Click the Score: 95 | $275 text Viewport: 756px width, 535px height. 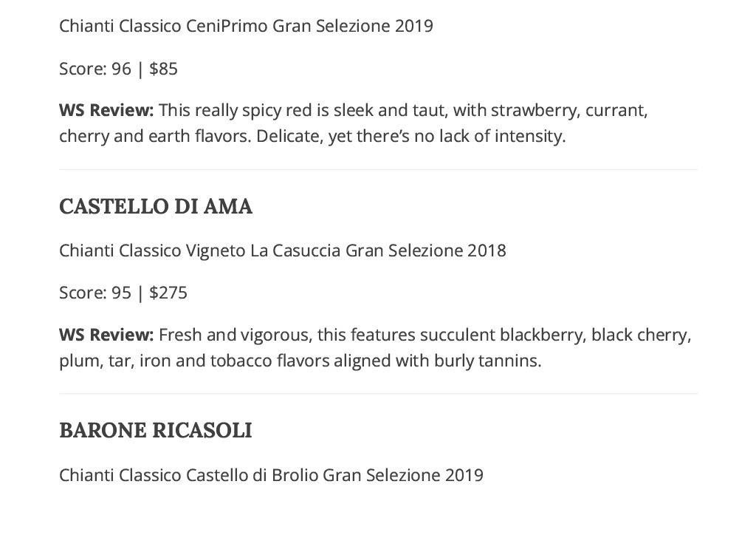point(123,293)
